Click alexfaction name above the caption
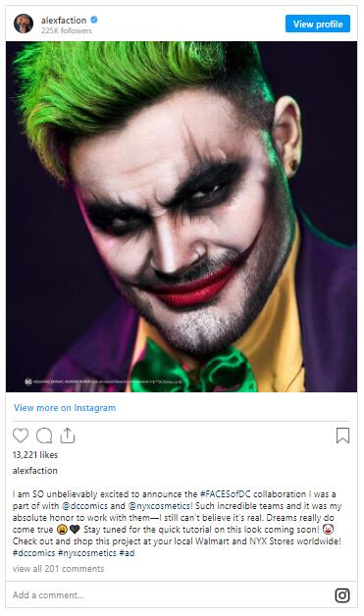Image resolution: width=364 pixels, height=616 pixels. click(x=35, y=470)
